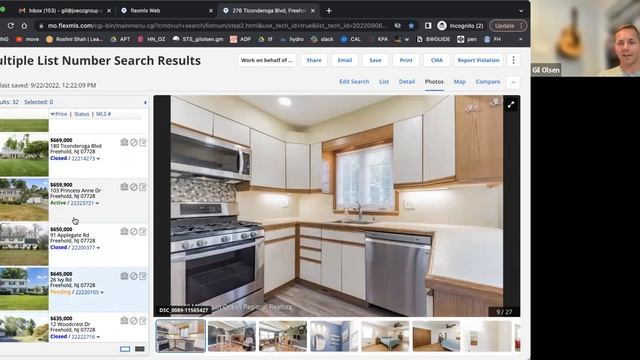Click the Save button

coord(375,60)
